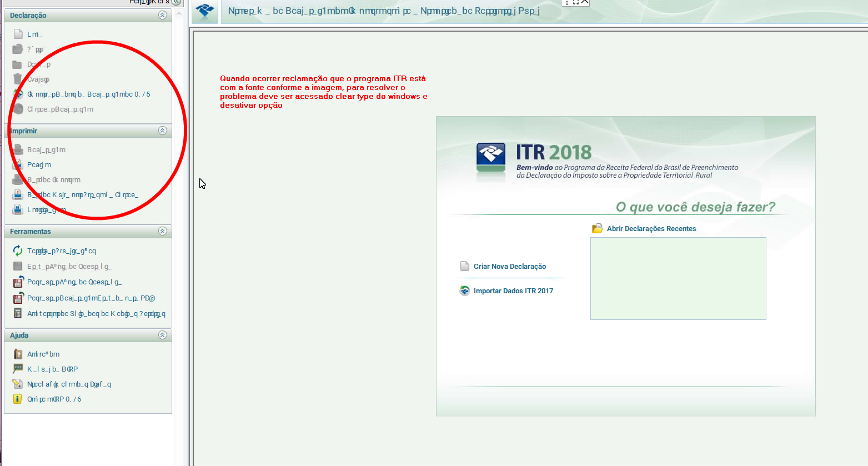The height and width of the screenshot is (466, 868).
Task: Click the blank page icon for Nova declaração
Action: (18, 34)
